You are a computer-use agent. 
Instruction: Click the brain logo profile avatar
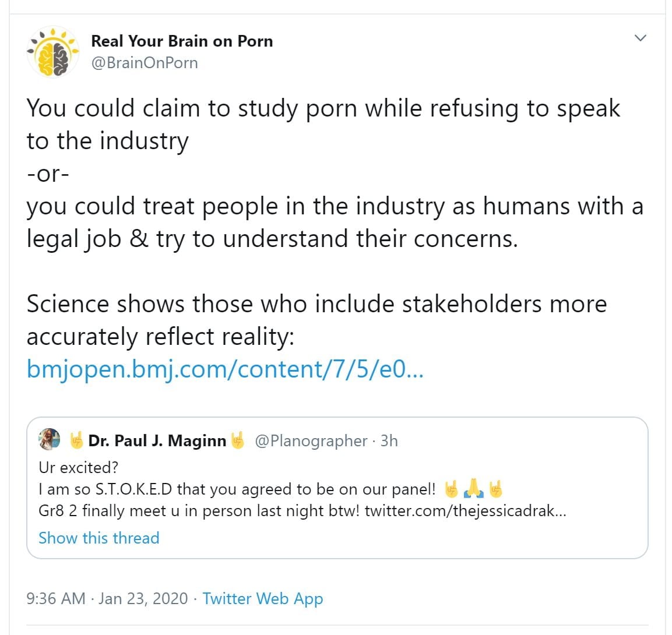(54, 52)
